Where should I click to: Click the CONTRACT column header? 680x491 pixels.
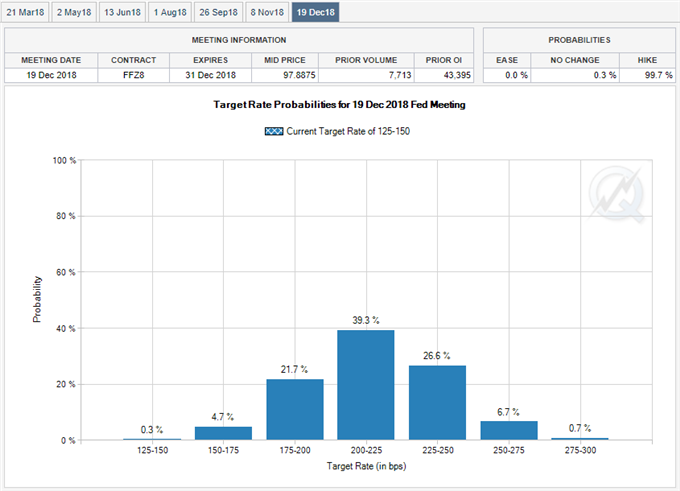(134, 60)
